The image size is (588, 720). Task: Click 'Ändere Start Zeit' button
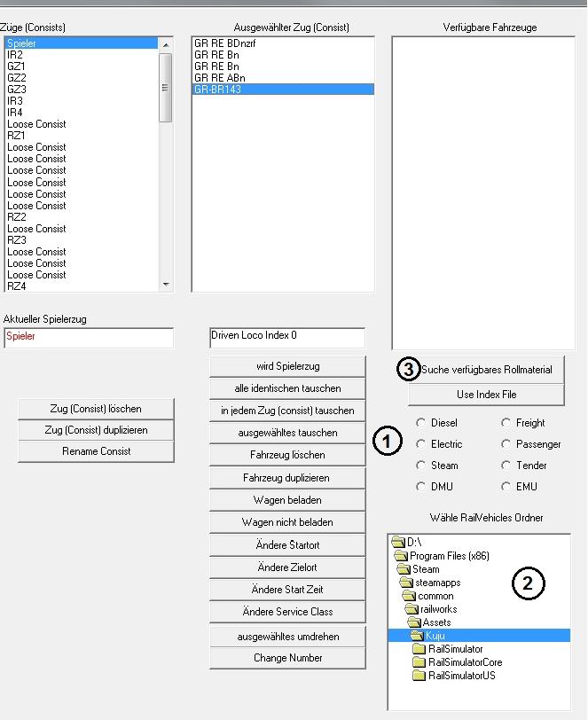[x=287, y=589]
